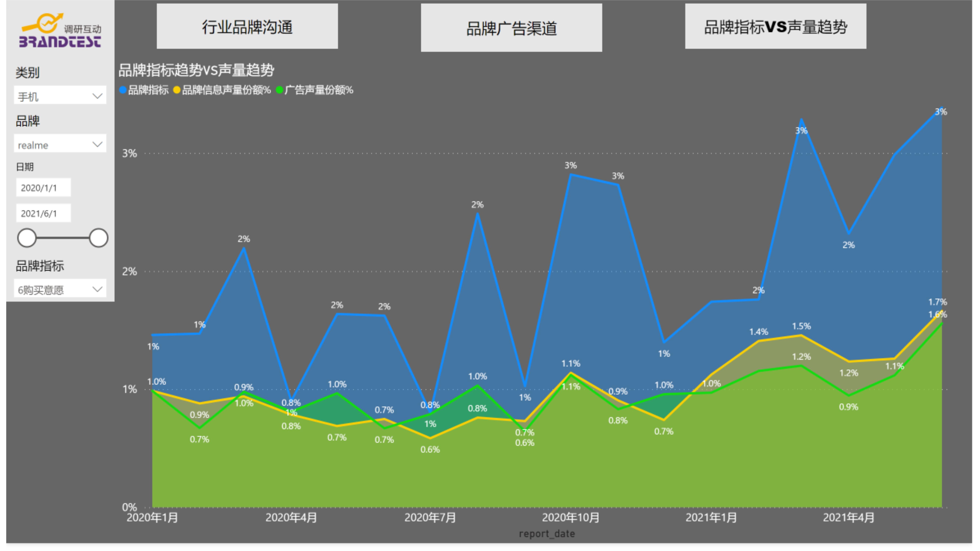Viewport: 980px width, 551px height.
Task: Open the 行业品牌沟通 page
Action: pyautogui.click(x=247, y=26)
